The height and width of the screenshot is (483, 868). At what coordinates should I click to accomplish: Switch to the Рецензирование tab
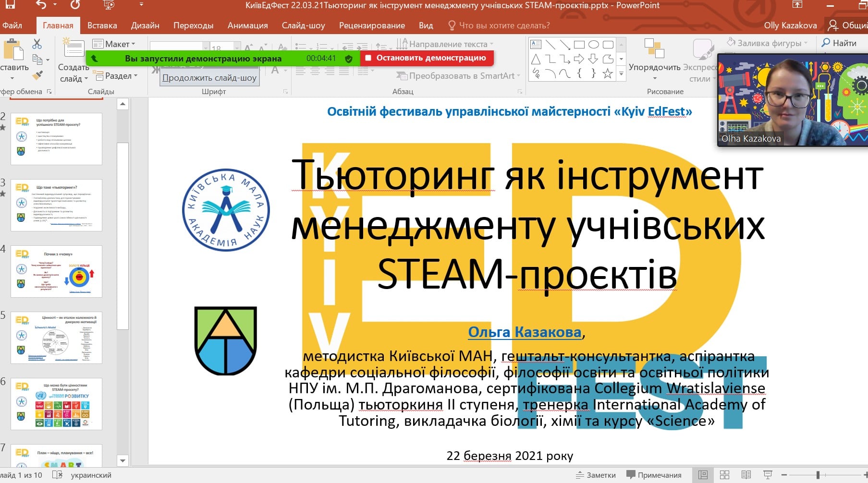(x=372, y=25)
